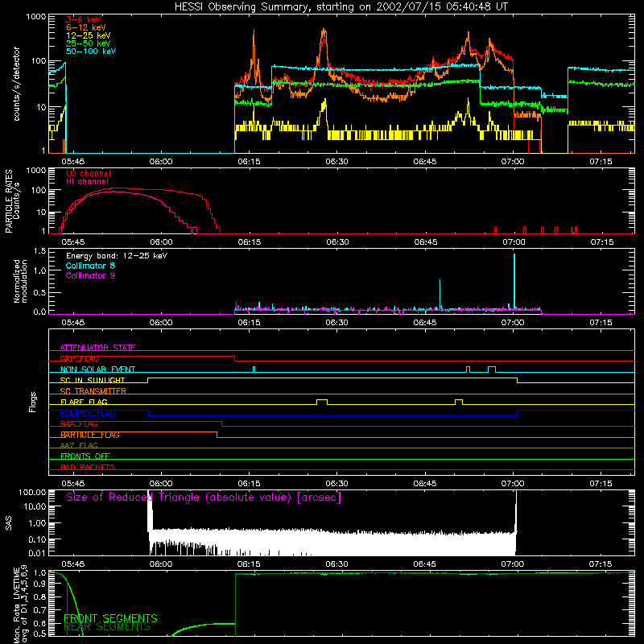Image resolution: width=644 pixels, height=644 pixels.
Task: Click the 0.01 tick on SAS axis
Action: pos(37,553)
